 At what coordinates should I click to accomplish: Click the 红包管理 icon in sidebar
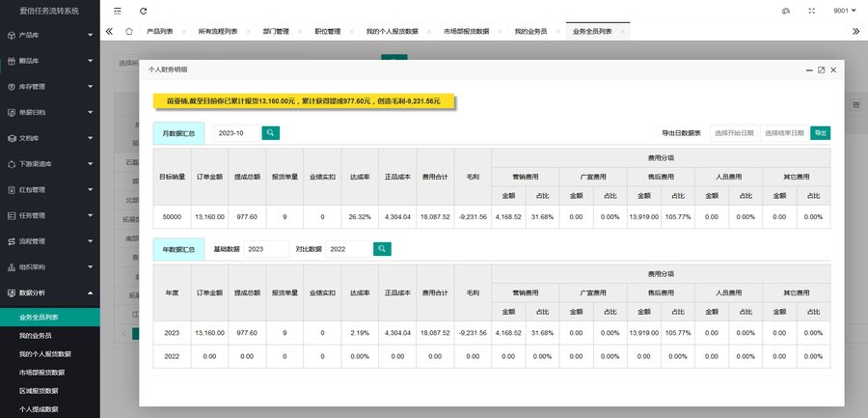coord(12,190)
